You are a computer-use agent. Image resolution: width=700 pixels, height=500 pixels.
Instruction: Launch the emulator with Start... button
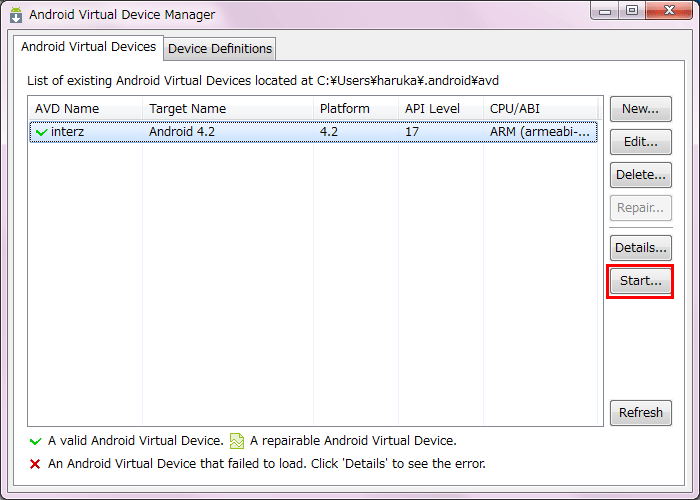(641, 281)
